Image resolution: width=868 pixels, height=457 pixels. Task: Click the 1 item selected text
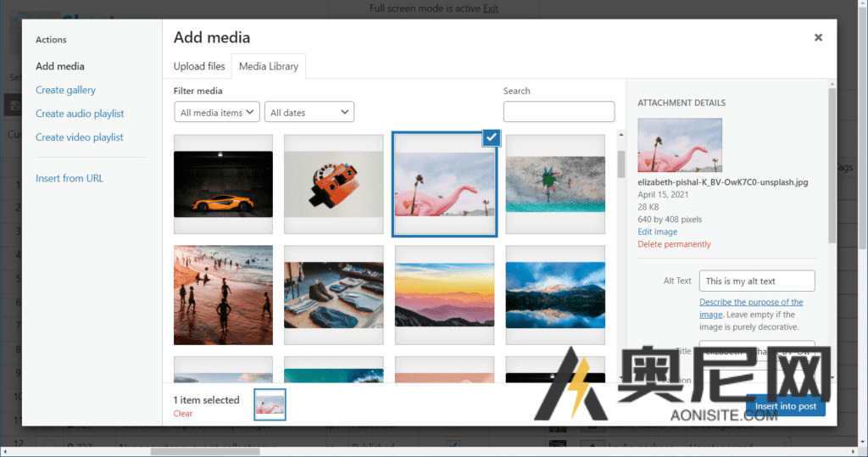pyautogui.click(x=207, y=400)
